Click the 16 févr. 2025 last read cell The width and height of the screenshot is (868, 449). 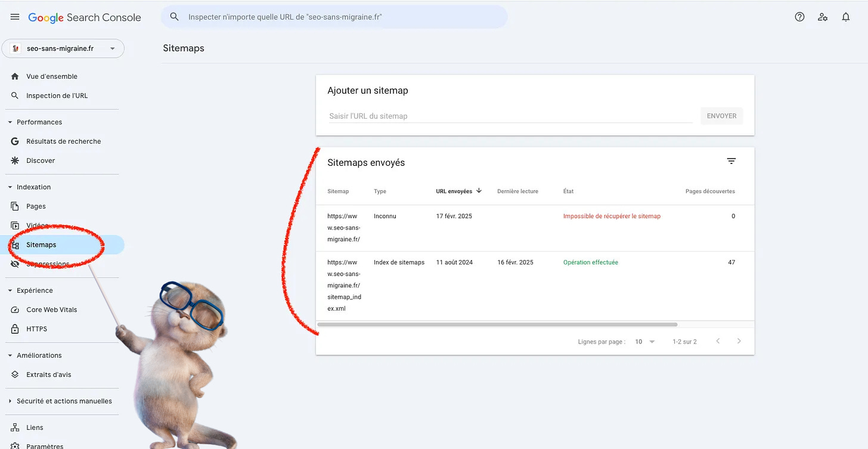click(x=515, y=262)
